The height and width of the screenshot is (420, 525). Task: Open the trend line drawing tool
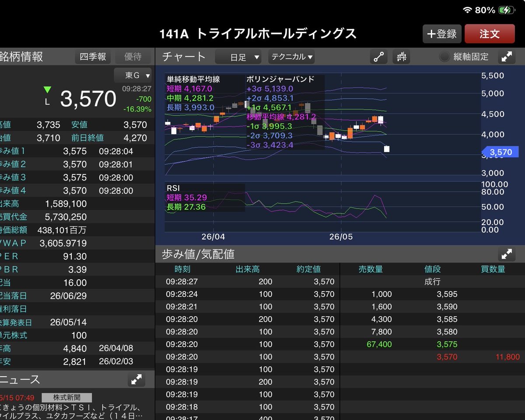click(379, 56)
